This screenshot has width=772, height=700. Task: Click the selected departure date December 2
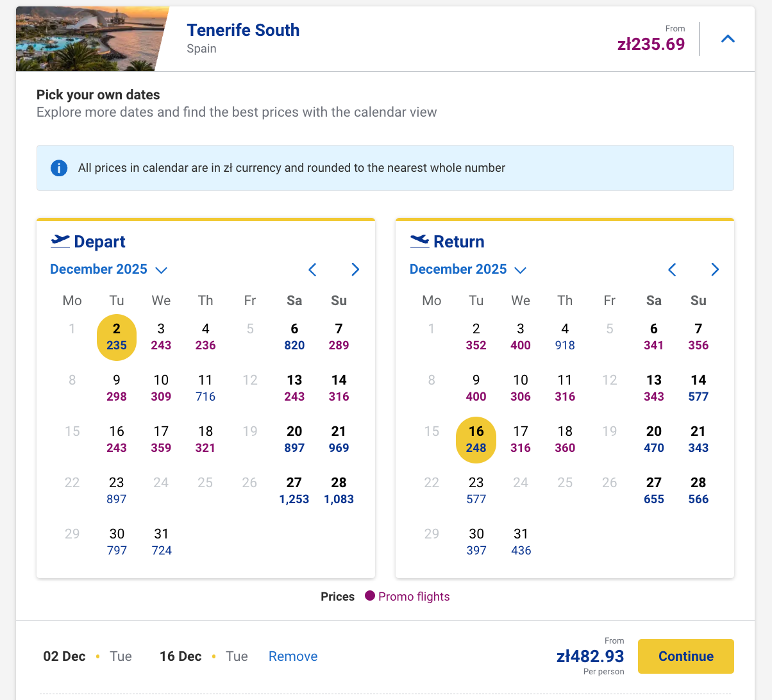click(x=117, y=337)
